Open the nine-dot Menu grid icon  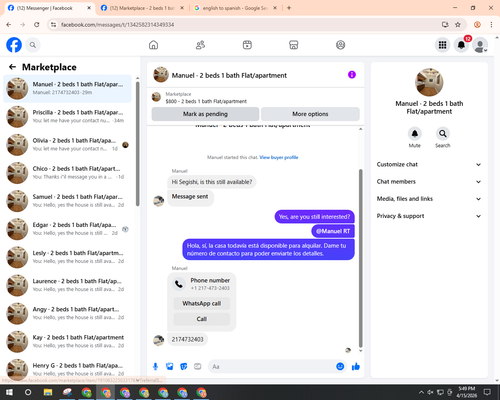(x=442, y=45)
